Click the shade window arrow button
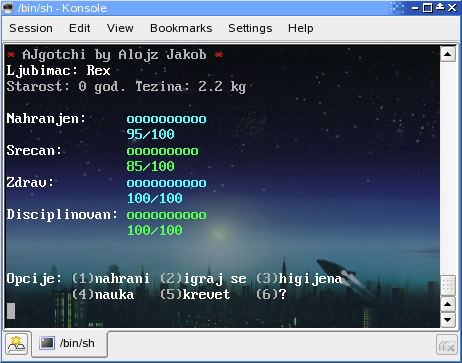462x363 pixels. pyautogui.click(x=440, y=7)
